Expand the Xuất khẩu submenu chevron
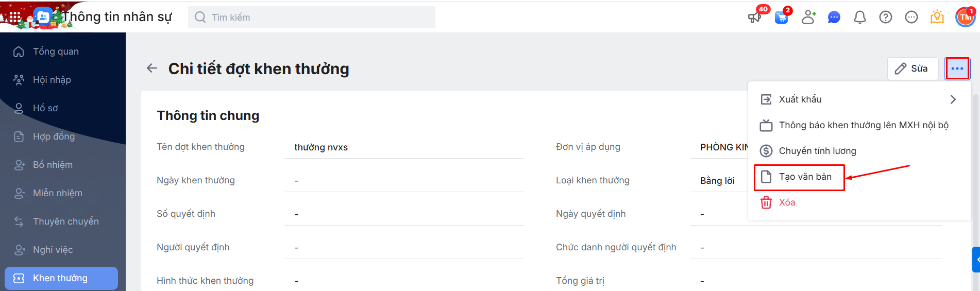This screenshot has height=291, width=980. coord(953,99)
